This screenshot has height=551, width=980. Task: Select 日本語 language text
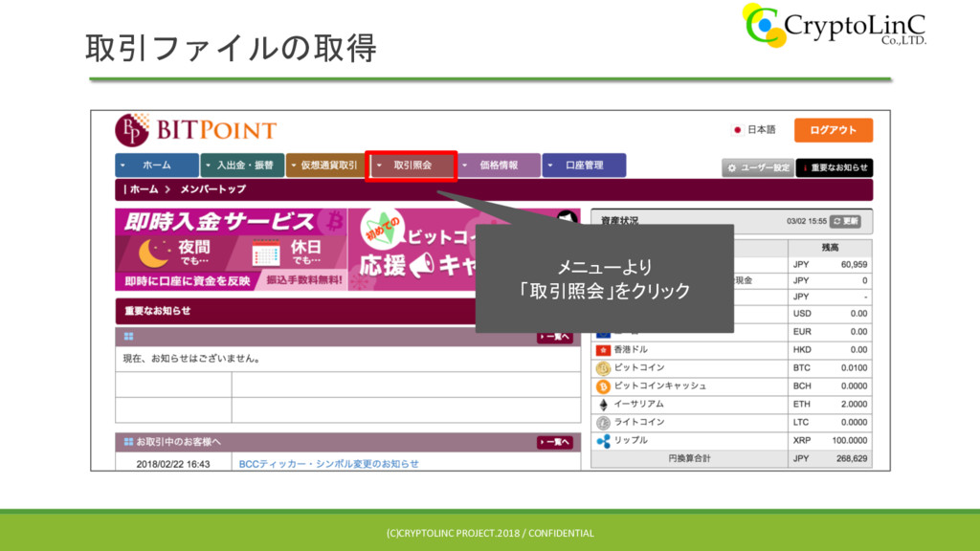click(x=761, y=130)
